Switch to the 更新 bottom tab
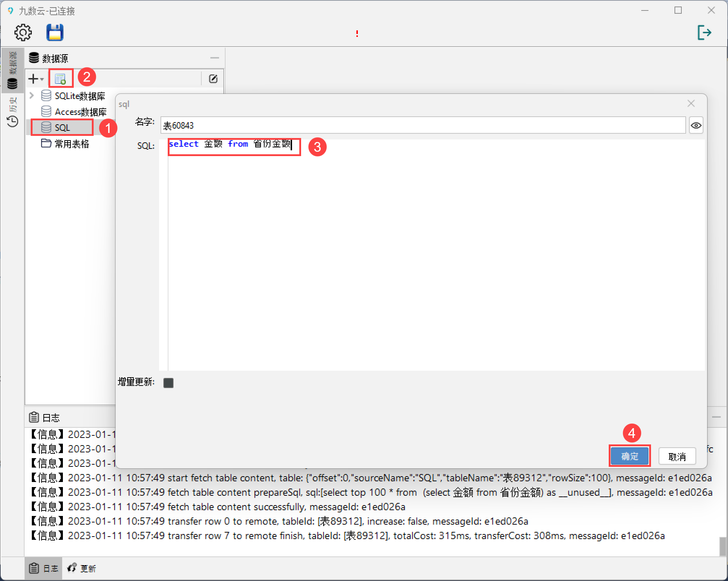Viewport: 728px width, 581px height. (82, 568)
